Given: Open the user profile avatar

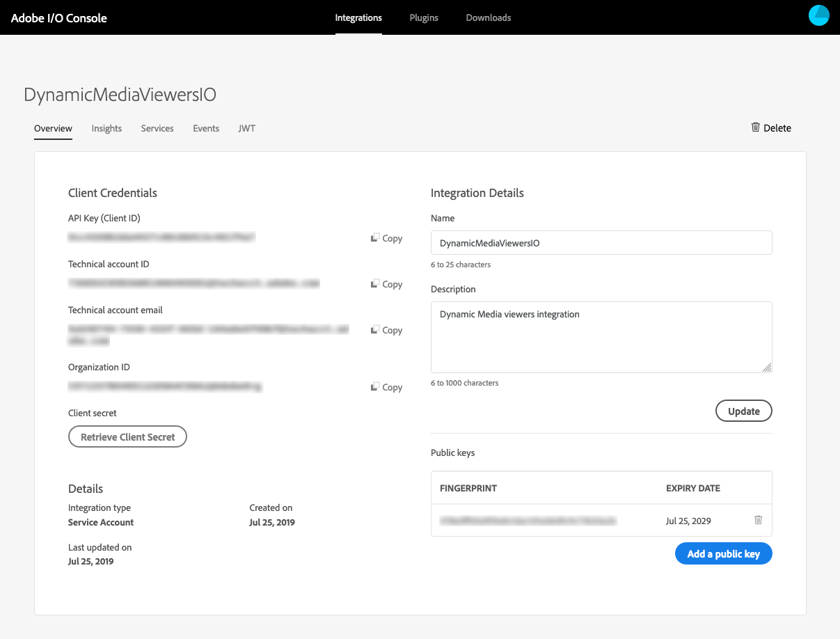Looking at the screenshot, I should pyautogui.click(x=819, y=15).
